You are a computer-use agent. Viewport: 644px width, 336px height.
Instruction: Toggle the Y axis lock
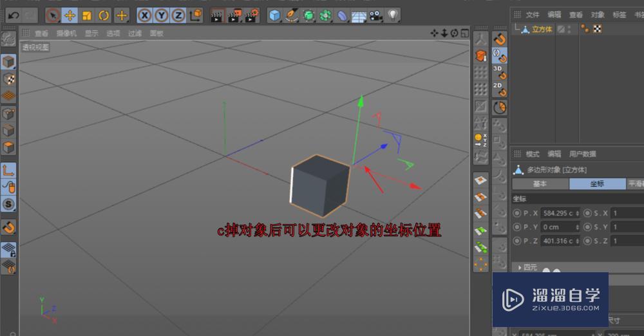(162, 15)
